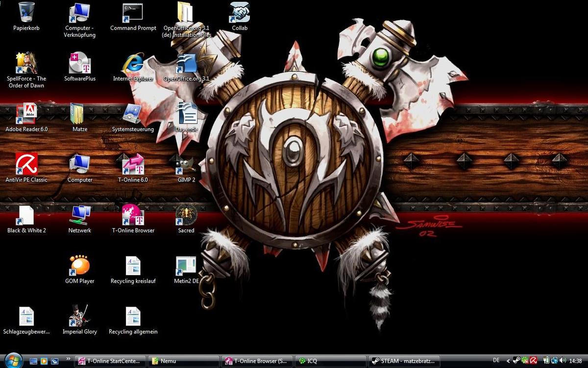Open the Papierkorb recycle bin icon
Viewport: 588px width, 368px height.
pyautogui.click(x=26, y=17)
